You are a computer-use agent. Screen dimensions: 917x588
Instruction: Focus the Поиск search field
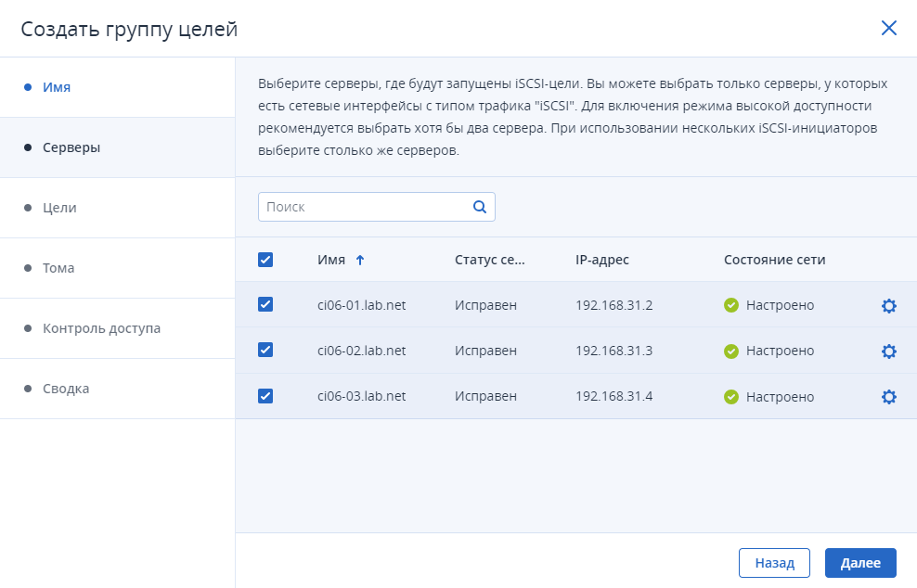click(377, 207)
